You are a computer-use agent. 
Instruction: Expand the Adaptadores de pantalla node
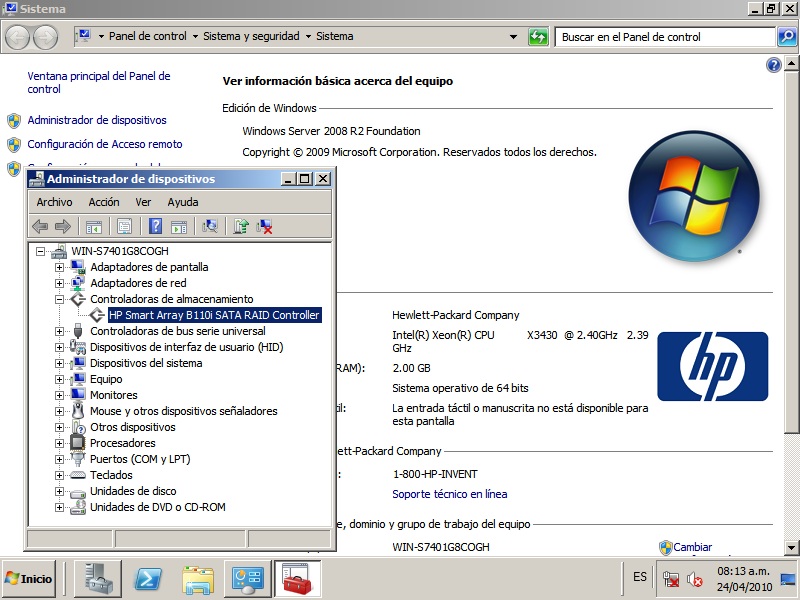click(59, 267)
